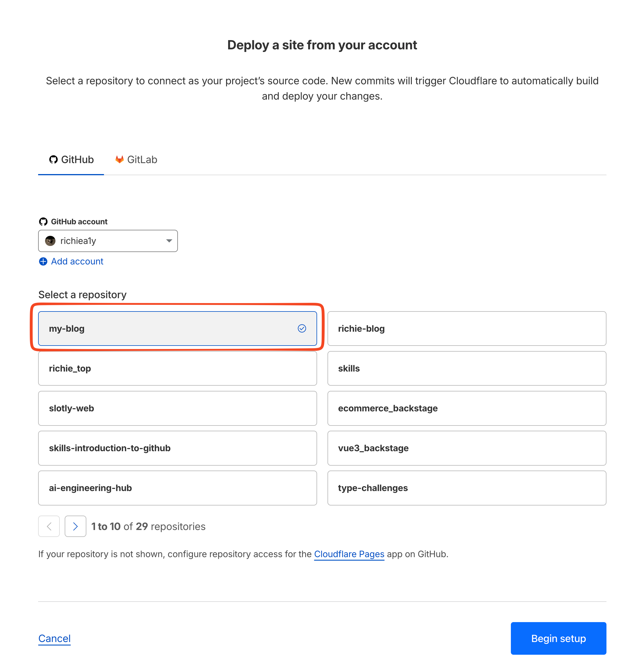Click the GitHub octocat tab icon

click(x=53, y=160)
